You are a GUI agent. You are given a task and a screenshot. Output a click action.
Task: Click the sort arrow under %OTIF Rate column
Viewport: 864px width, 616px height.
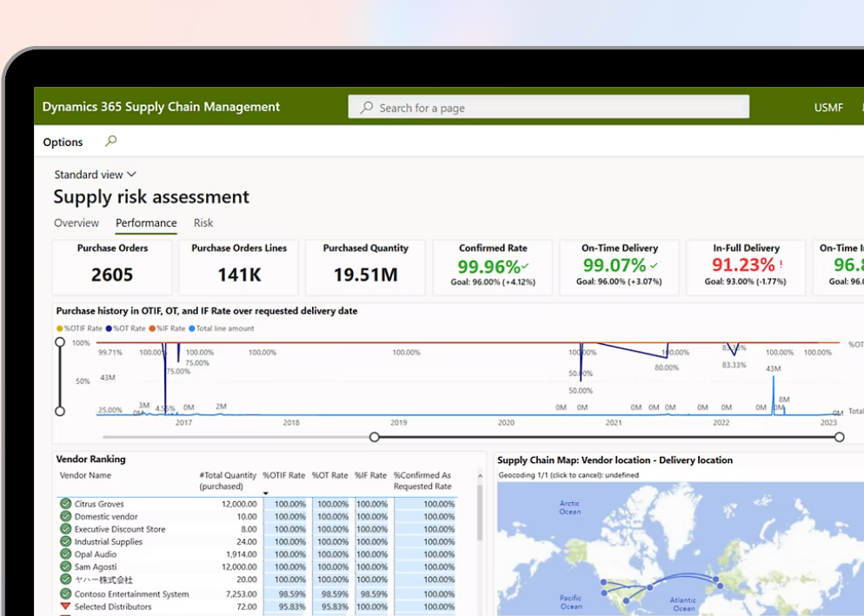point(266,493)
